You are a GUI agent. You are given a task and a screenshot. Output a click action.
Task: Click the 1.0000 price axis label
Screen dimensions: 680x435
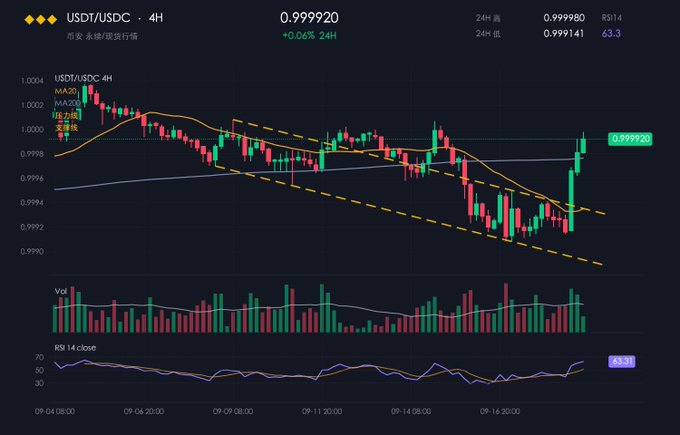(32, 129)
